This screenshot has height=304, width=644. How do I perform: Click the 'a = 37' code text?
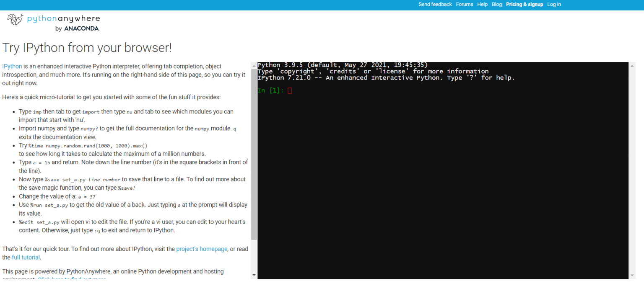click(87, 197)
